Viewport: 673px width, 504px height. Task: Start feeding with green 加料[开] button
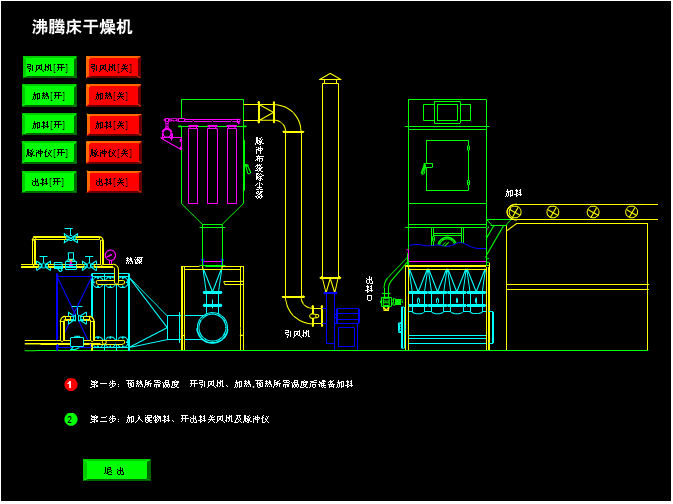tap(49, 124)
